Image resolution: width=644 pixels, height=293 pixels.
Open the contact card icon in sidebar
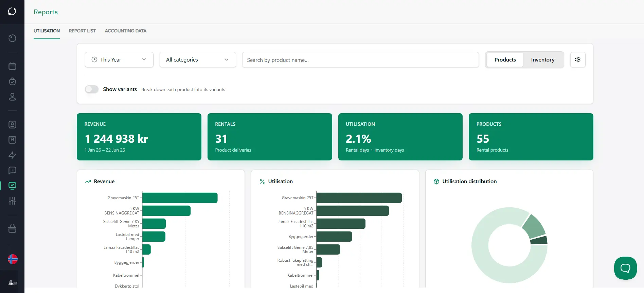pyautogui.click(x=12, y=125)
